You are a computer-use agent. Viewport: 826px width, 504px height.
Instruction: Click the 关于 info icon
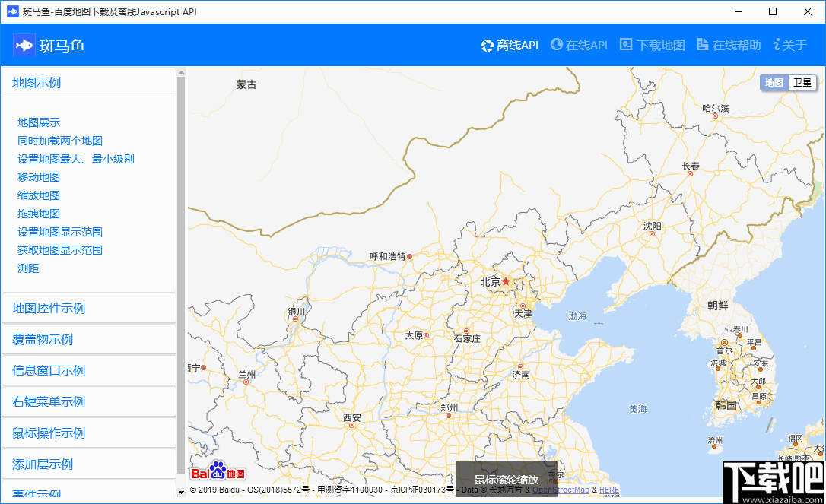[779, 45]
